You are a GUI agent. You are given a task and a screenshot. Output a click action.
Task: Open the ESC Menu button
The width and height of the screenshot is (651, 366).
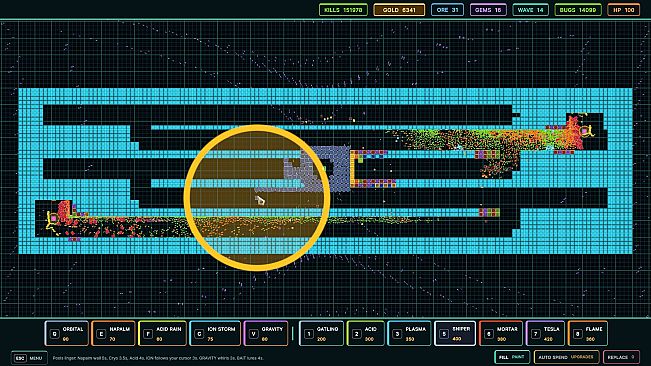[29, 358]
